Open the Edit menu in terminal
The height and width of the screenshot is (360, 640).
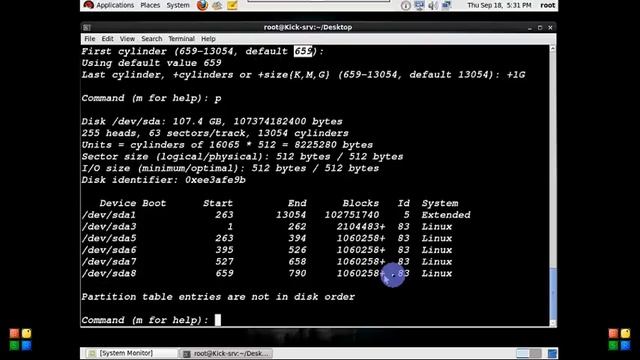point(107,39)
